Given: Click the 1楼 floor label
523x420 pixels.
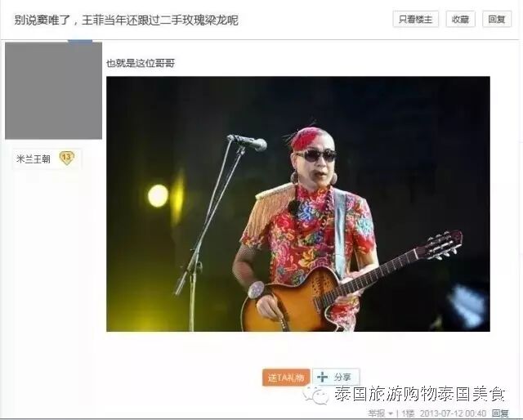Looking at the screenshot, I should coord(408,413).
